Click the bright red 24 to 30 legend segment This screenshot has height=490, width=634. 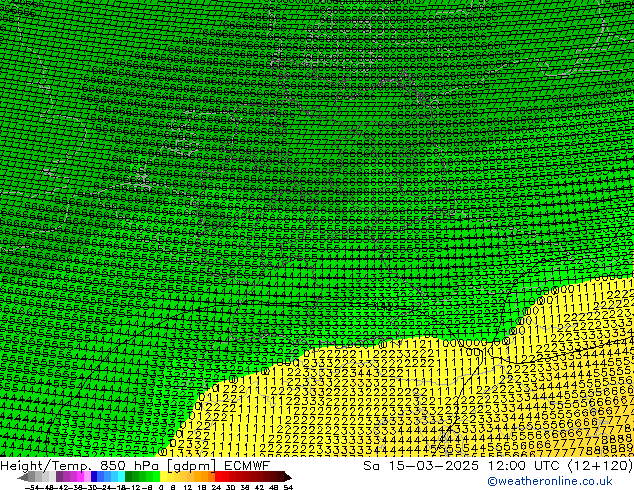[218, 476]
